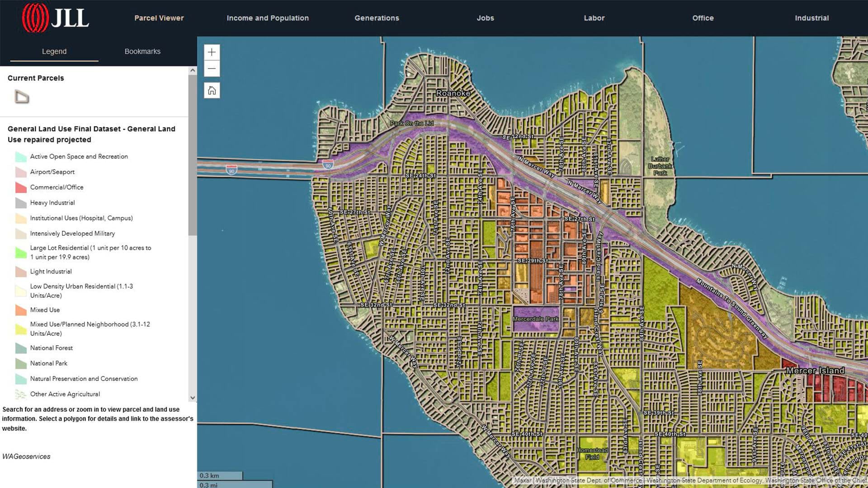The height and width of the screenshot is (488, 868).
Task: Click the map zoom out minus button
Action: 212,69
